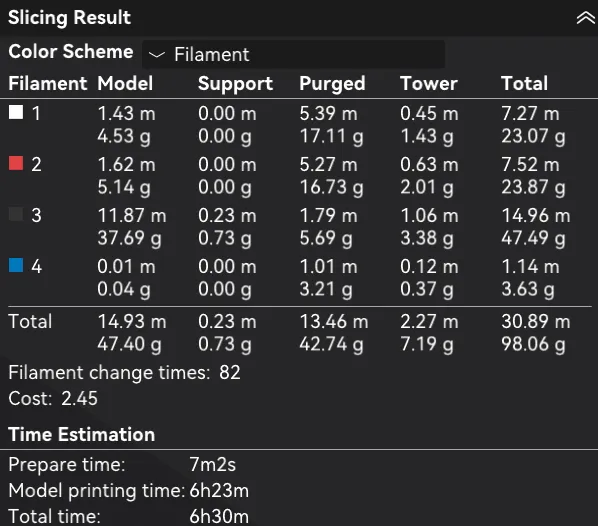Click the Prepare time value 7m2s
Screen dimensions: 598x526
(x=212, y=465)
